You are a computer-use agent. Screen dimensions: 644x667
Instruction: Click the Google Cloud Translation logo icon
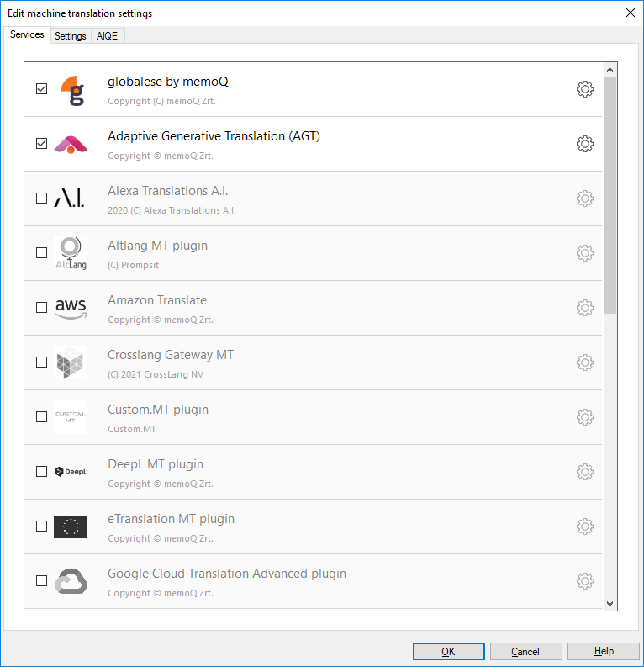[71, 581]
